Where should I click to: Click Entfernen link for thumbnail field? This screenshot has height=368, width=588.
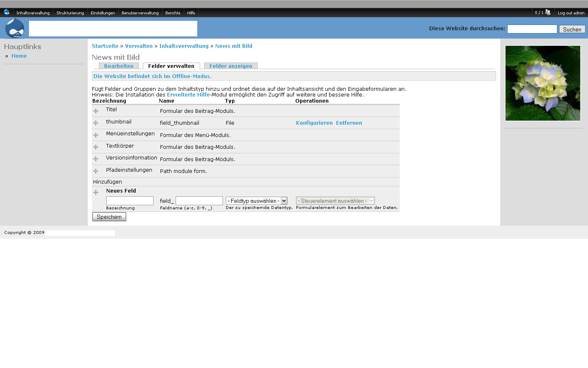coord(349,123)
